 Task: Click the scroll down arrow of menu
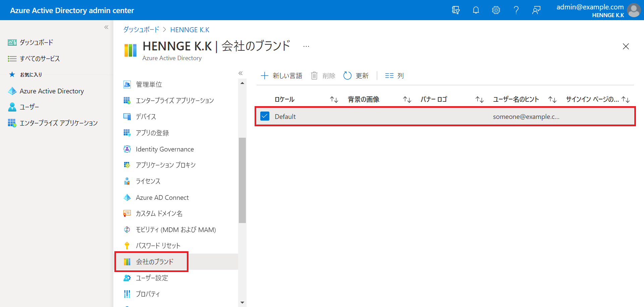pos(242,303)
